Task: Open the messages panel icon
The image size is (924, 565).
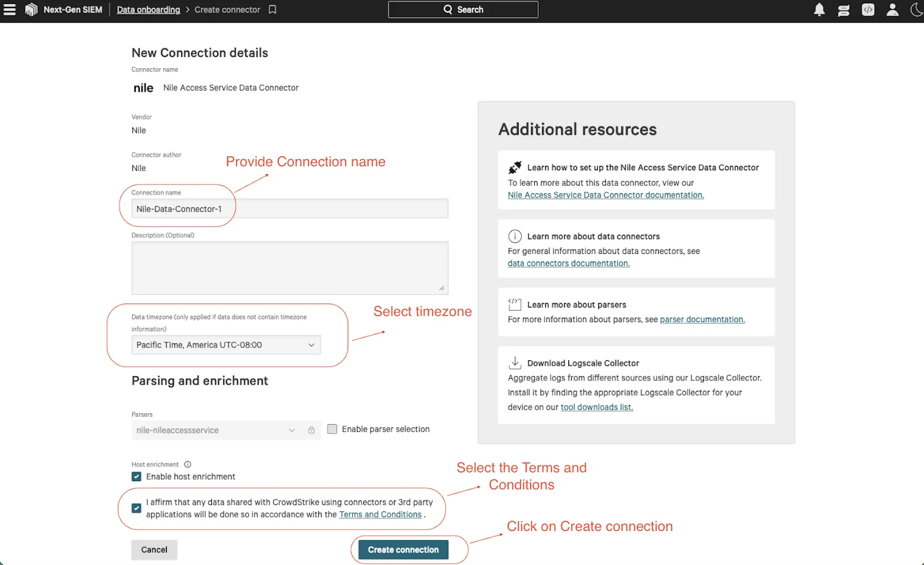Action: pos(844,10)
